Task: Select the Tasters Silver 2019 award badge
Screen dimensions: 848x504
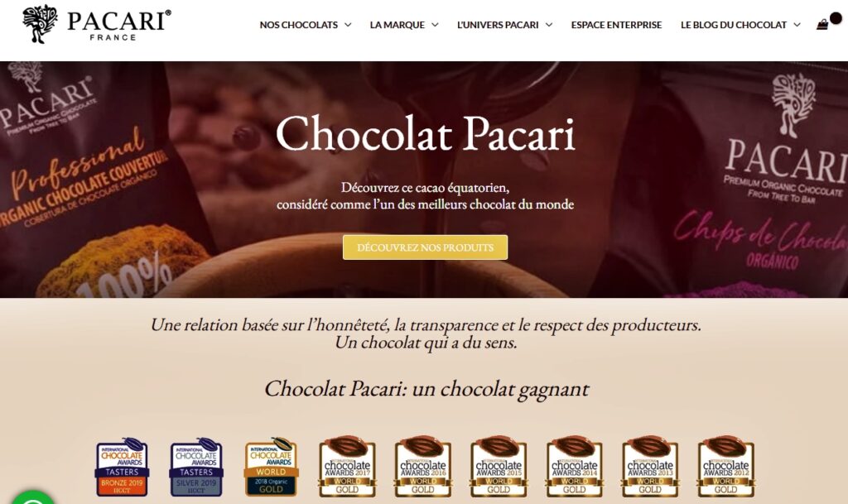Action: (x=196, y=467)
